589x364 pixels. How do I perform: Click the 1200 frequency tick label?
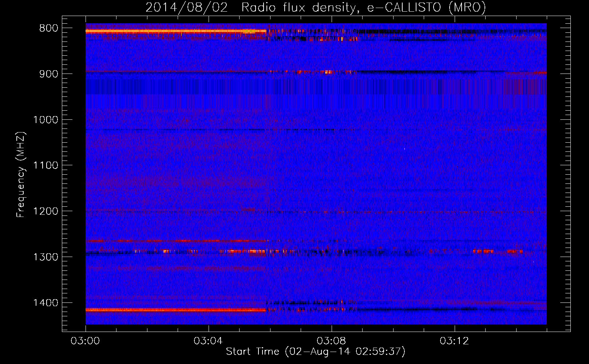tap(46, 211)
